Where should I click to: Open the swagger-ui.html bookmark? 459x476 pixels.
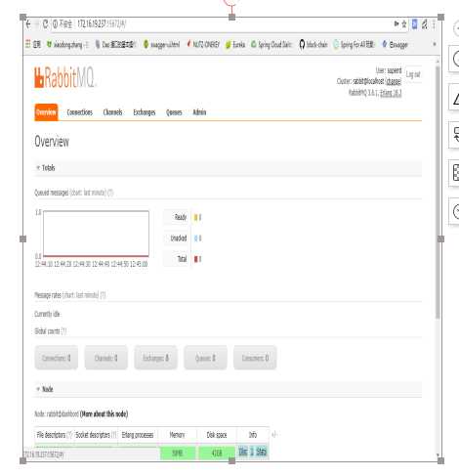pos(162,44)
